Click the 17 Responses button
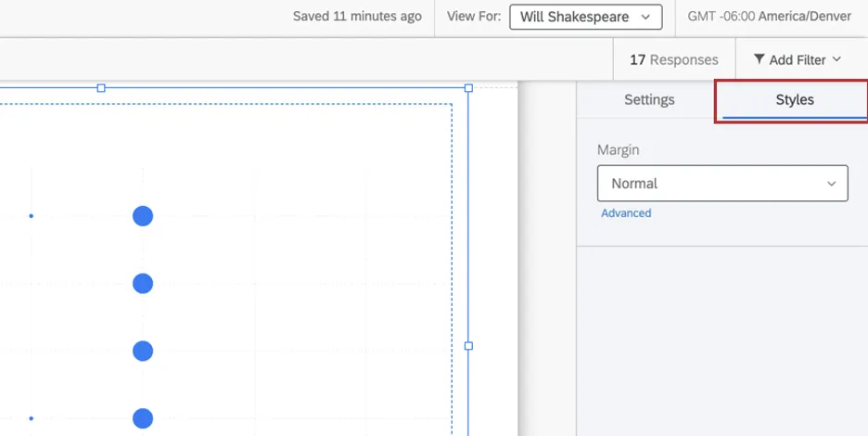The width and height of the screenshot is (868, 436). 674,59
